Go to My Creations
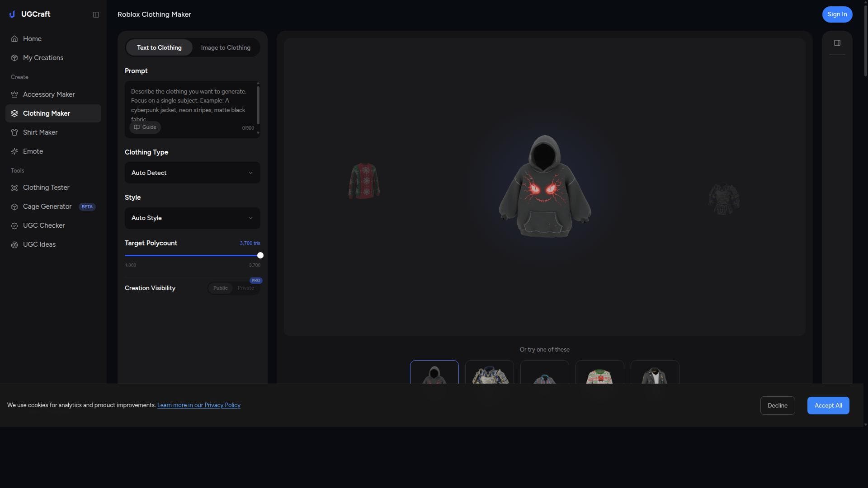The height and width of the screenshot is (488, 868). [53, 58]
